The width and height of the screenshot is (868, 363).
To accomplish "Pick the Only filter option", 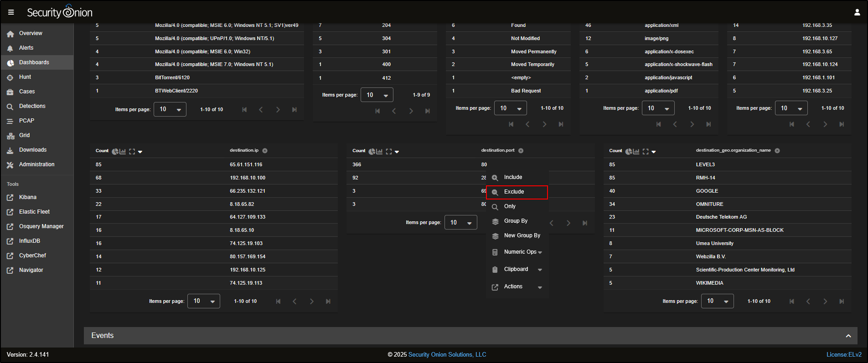I will [510, 206].
